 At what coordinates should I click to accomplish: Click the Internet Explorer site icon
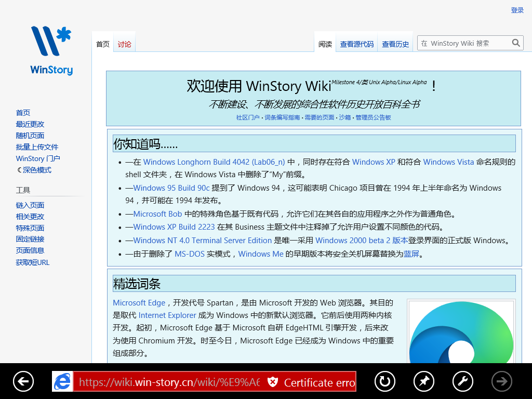(x=62, y=382)
